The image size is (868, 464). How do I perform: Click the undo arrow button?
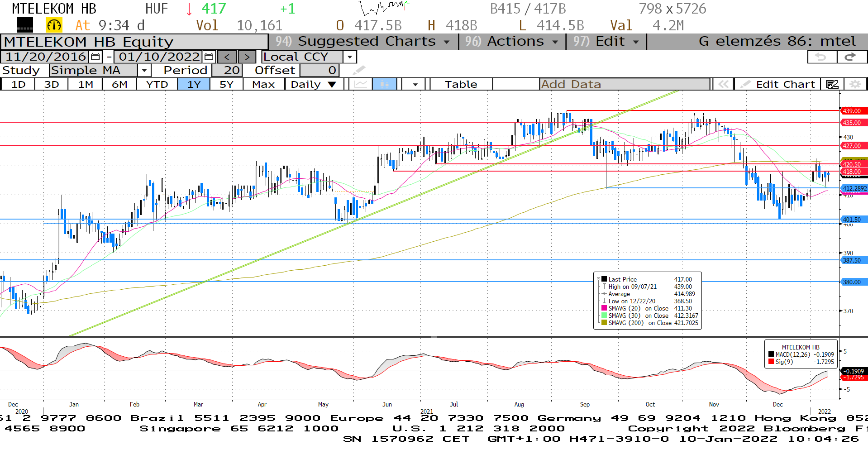[x=821, y=57]
